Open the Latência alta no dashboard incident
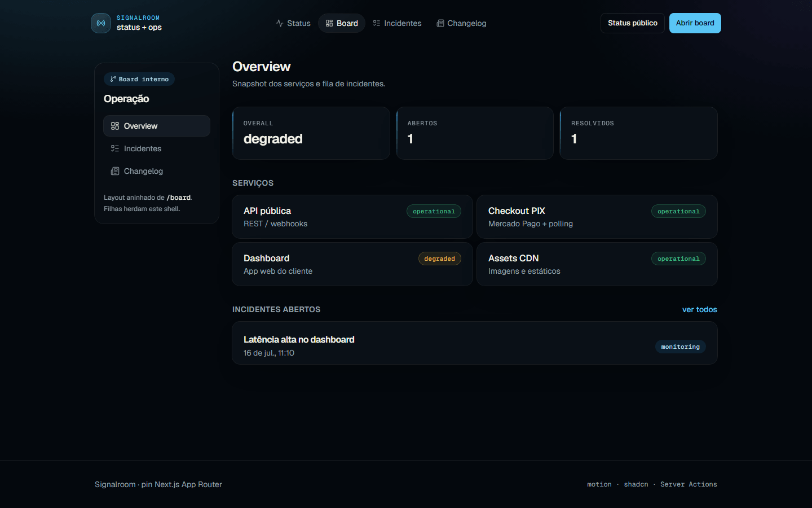 point(475,343)
